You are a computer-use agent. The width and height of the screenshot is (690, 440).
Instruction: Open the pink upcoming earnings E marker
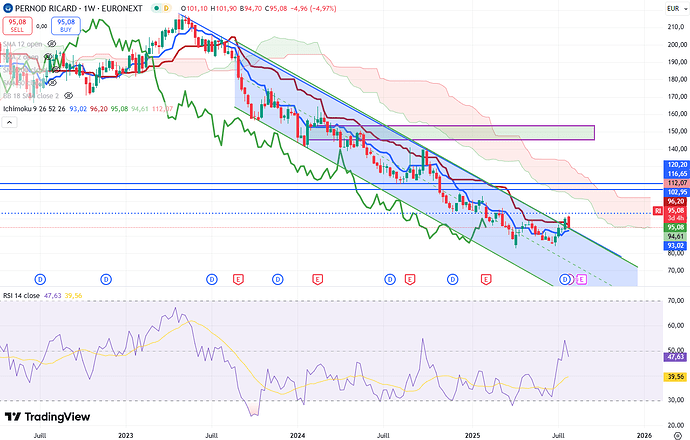tap(582, 278)
